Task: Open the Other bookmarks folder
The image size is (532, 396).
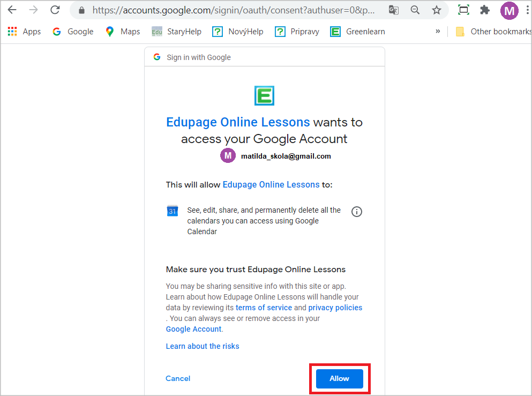Action: click(x=493, y=32)
